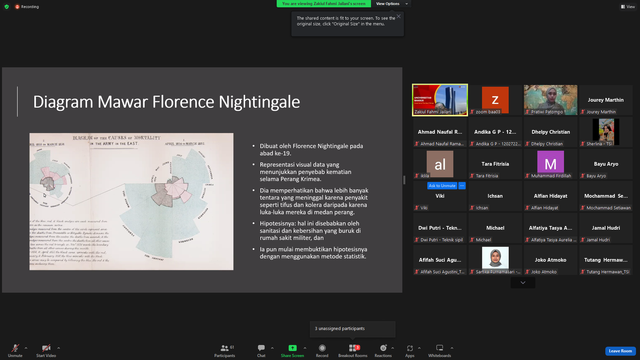Click the Leave Room button
Image resolution: width=640 pixels, height=360 pixels.
coord(620,351)
